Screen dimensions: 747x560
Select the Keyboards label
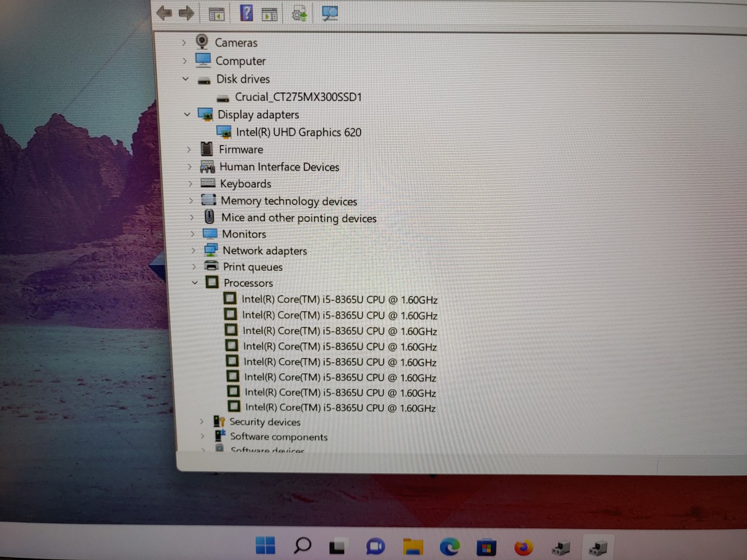click(246, 184)
